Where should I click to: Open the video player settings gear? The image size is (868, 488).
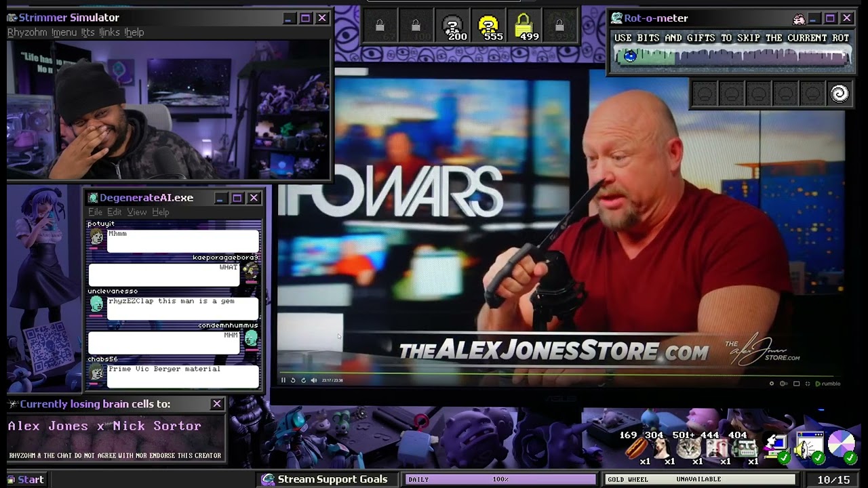point(772,384)
